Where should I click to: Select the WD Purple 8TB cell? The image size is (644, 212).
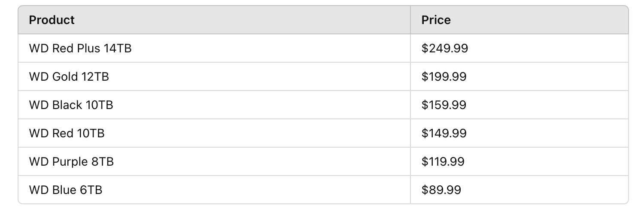click(214, 161)
